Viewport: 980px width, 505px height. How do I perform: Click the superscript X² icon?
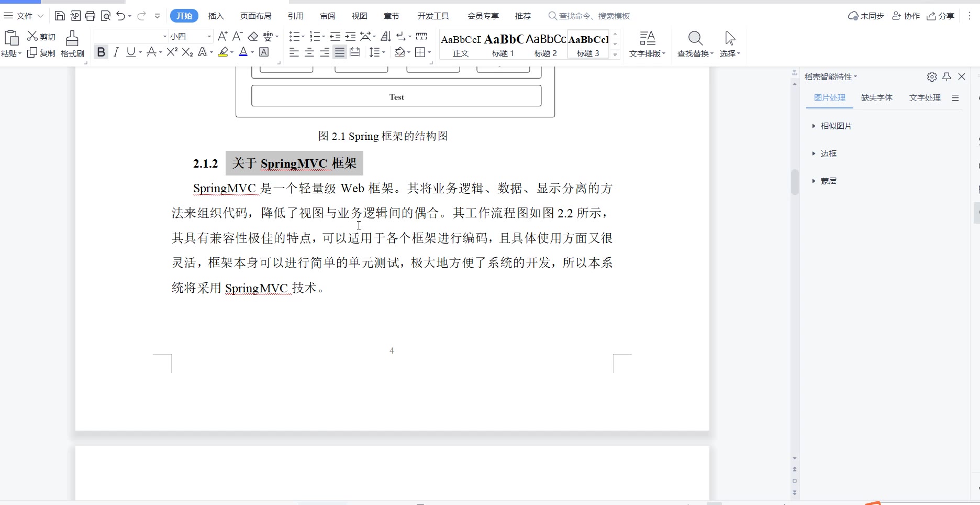172,52
